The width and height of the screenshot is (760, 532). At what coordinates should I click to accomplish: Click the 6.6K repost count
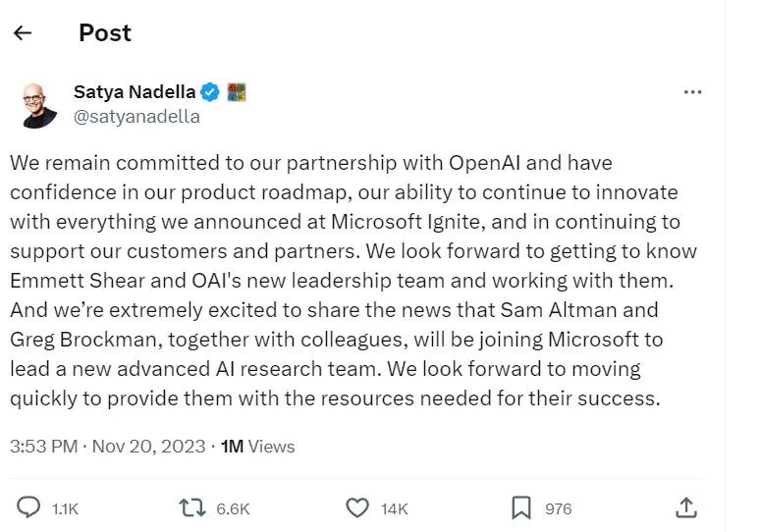tap(233, 508)
